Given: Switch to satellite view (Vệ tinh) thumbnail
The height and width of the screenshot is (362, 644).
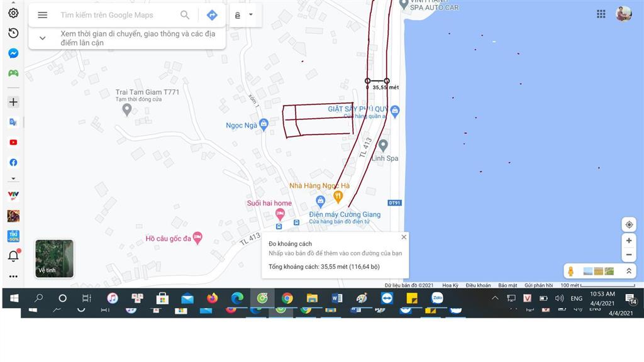Looking at the screenshot, I should pos(54,258).
